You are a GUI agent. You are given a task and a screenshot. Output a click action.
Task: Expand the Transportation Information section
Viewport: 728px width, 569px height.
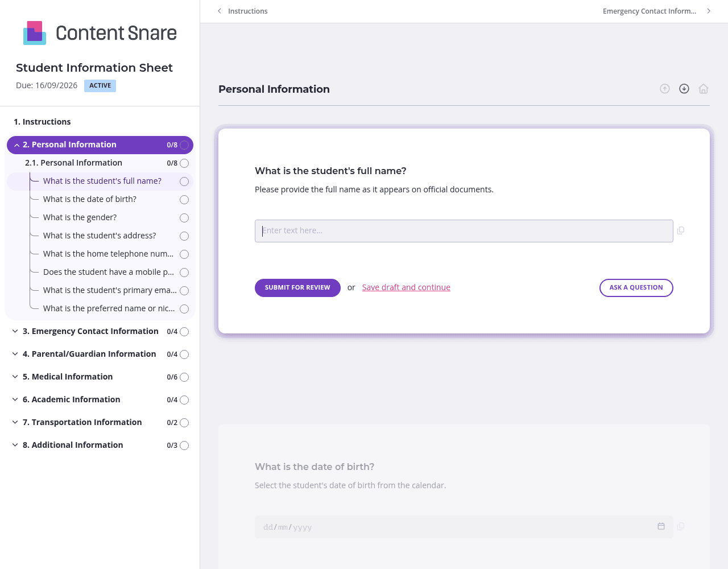(x=15, y=422)
